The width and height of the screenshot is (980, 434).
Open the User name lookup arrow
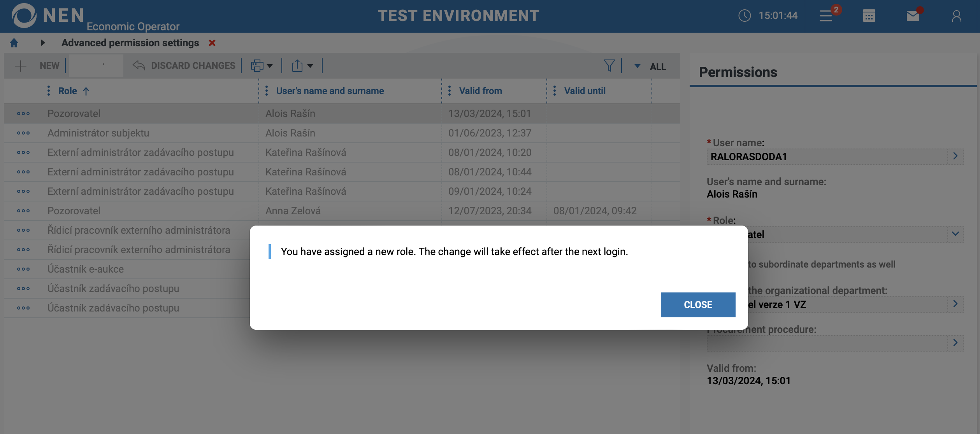[x=955, y=156]
